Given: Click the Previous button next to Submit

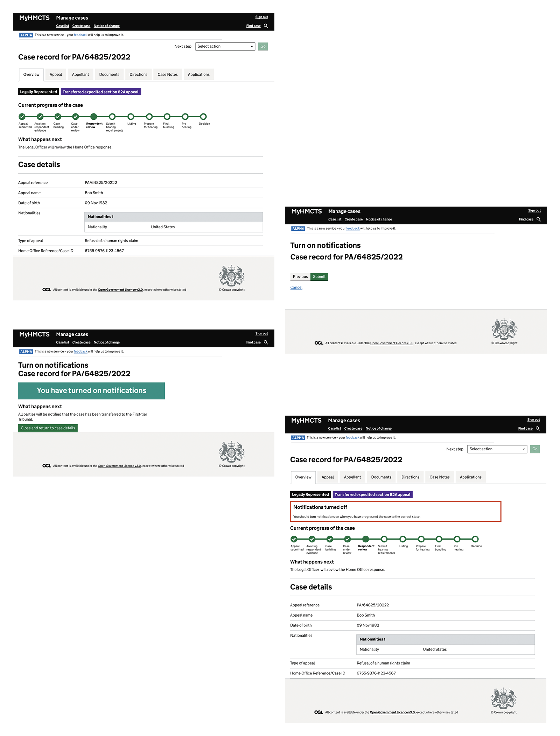Looking at the screenshot, I should coord(300,277).
